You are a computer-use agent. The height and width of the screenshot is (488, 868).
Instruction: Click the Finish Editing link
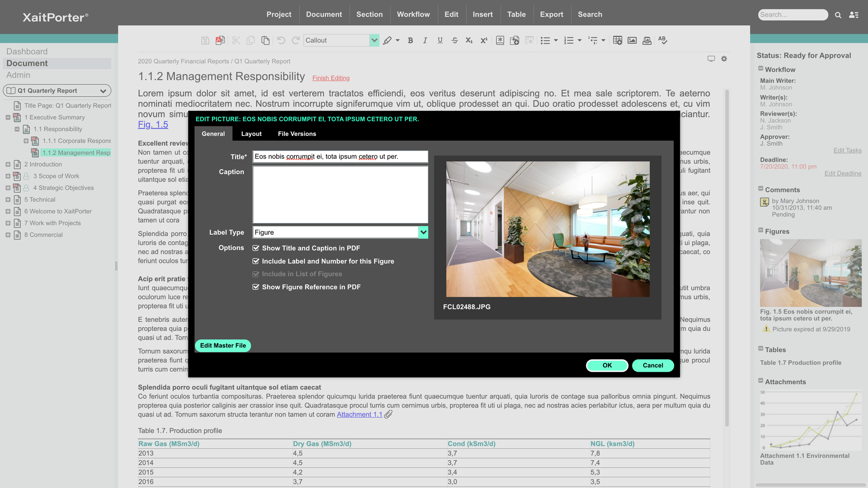pos(331,78)
